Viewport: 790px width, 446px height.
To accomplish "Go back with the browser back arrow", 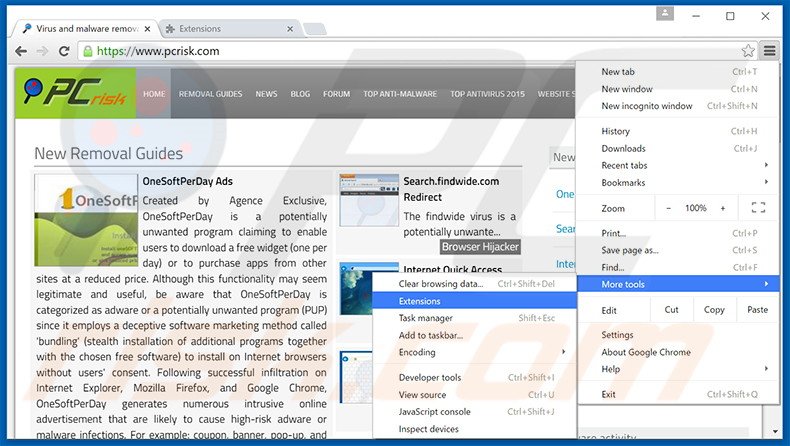I will (x=21, y=51).
